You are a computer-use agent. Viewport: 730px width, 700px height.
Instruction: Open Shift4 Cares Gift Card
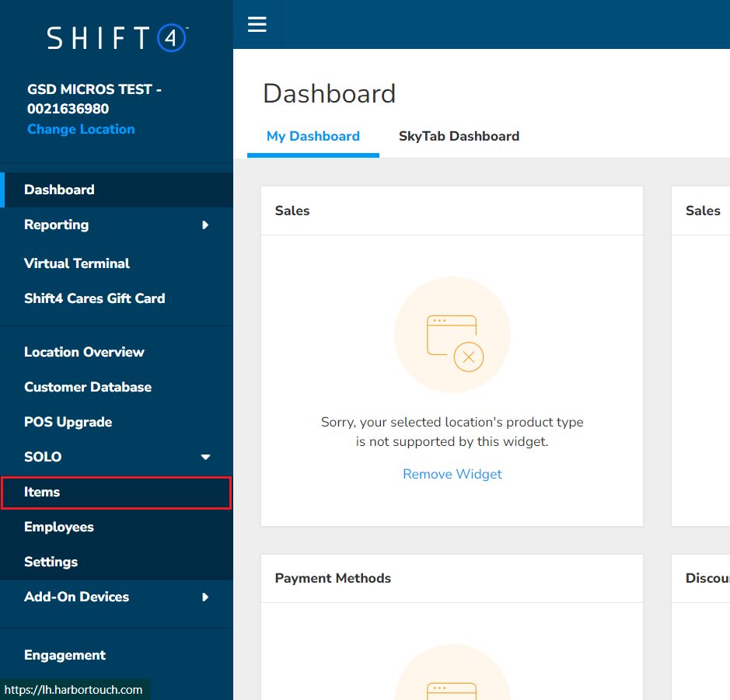[x=94, y=298]
